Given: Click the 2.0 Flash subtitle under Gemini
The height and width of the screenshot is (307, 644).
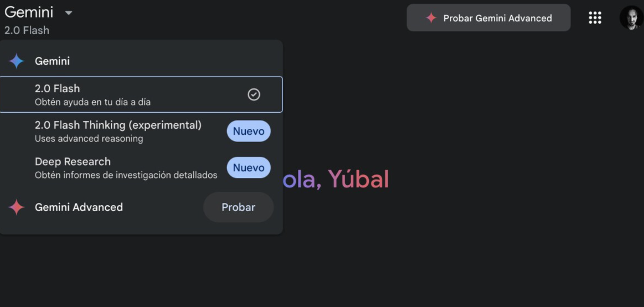Looking at the screenshot, I should click(x=27, y=30).
